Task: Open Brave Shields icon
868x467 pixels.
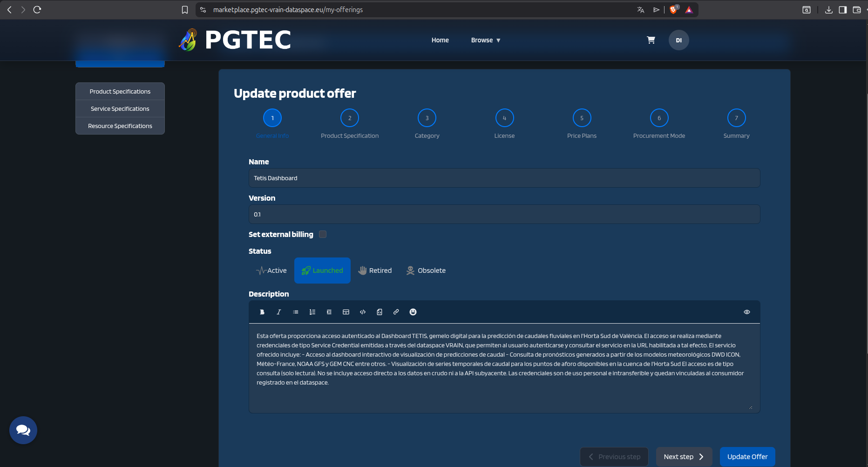Action: pyautogui.click(x=673, y=10)
